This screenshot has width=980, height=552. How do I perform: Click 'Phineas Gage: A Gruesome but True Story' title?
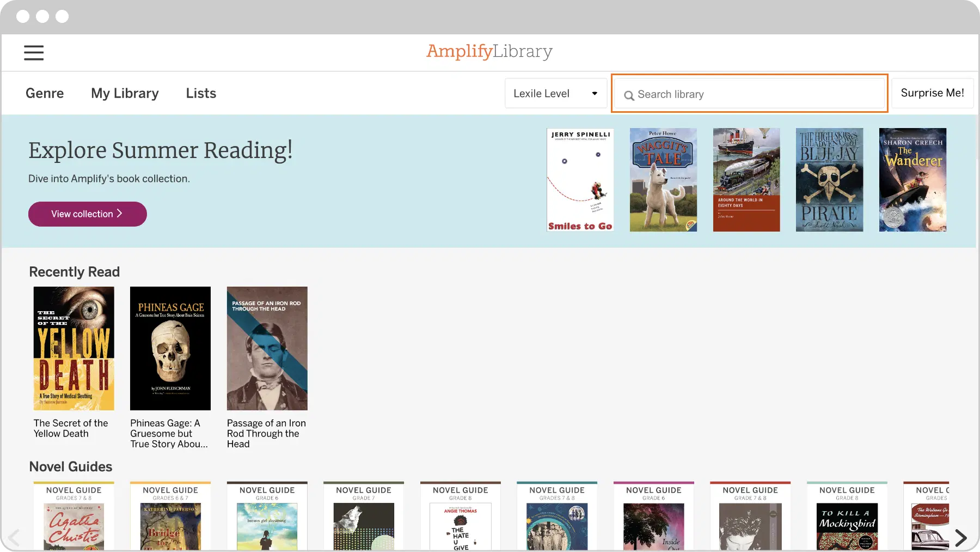coord(169,433)
